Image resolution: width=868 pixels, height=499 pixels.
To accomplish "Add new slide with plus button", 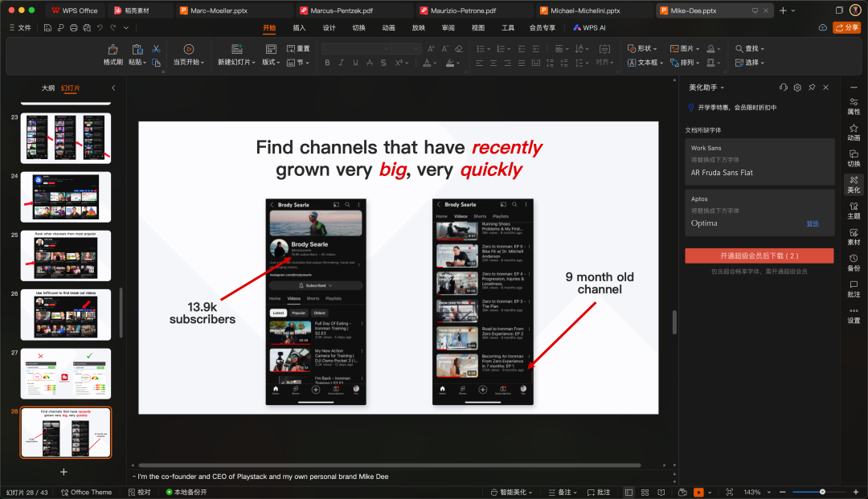I will click(63, 472).
